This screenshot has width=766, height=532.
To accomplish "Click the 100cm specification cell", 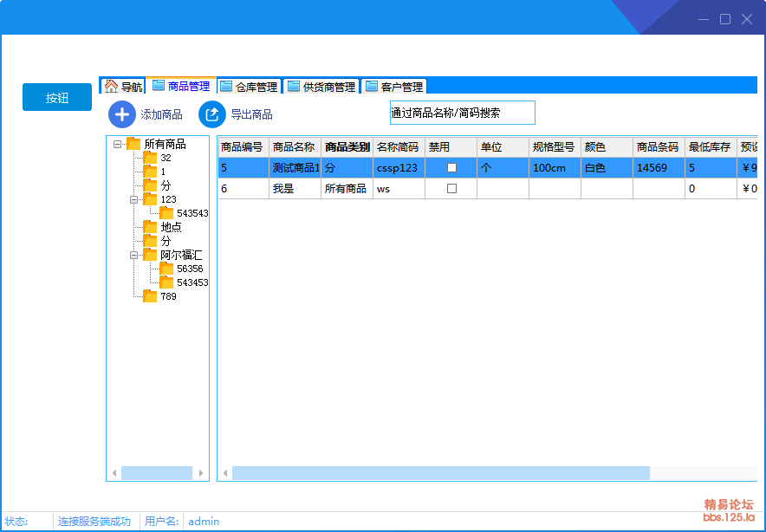I will [555, 168].
